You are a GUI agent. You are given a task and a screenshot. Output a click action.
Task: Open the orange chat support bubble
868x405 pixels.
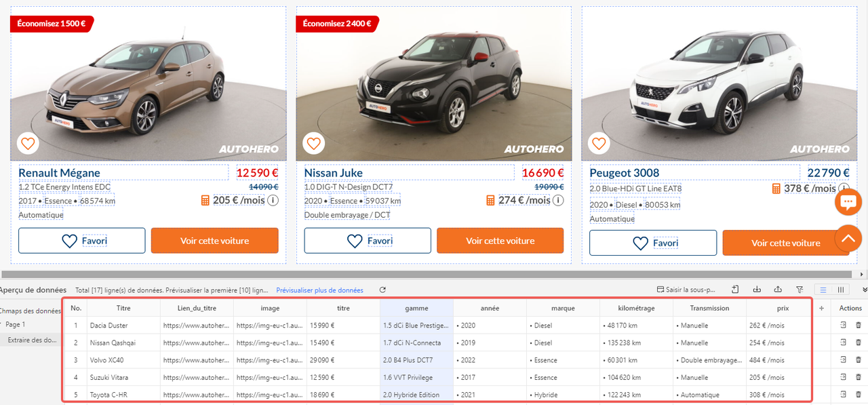(848, 201)
